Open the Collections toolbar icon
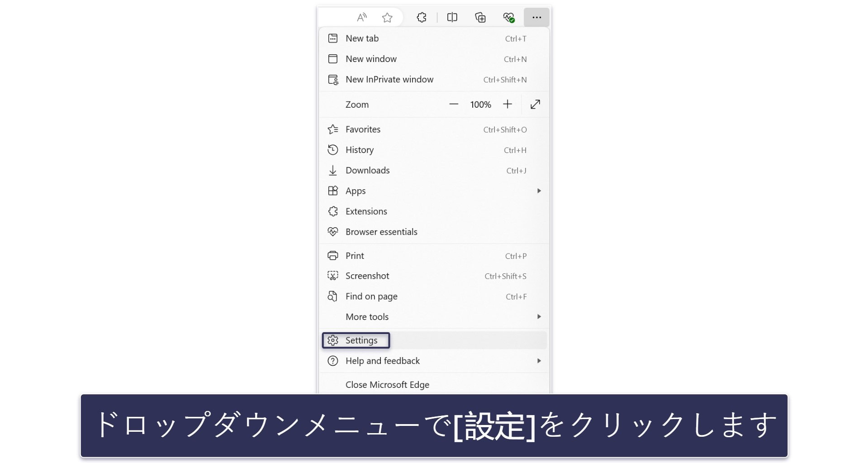Image resolution: width=868 pixels, height=463 pixels. [480, 18]
